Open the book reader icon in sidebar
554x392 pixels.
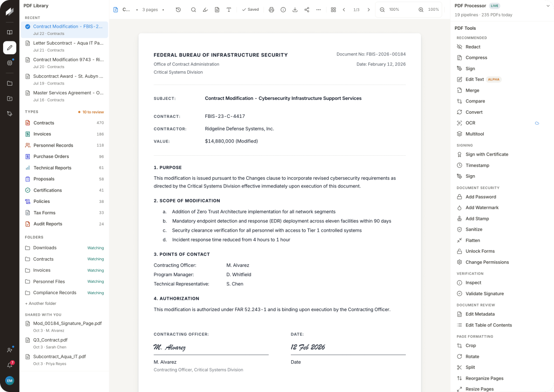point(10,32)
